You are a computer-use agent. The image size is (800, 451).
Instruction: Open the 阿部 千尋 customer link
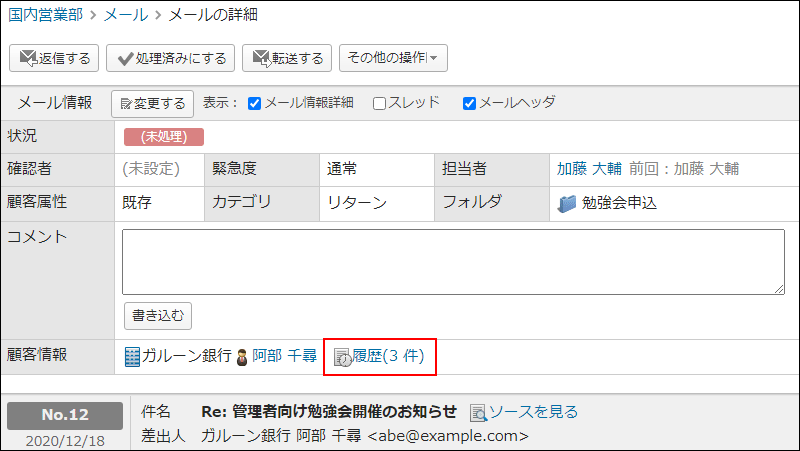coord(284,356)
